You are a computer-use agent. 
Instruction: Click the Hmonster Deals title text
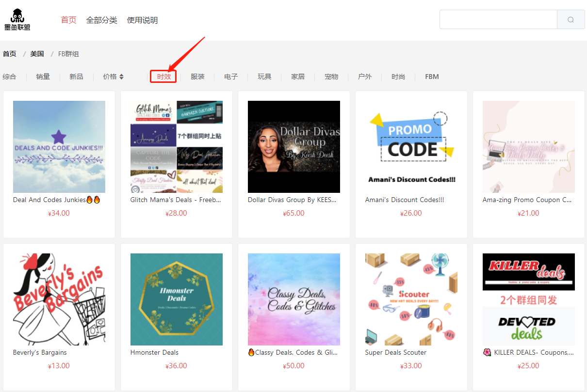coord(154,352)
